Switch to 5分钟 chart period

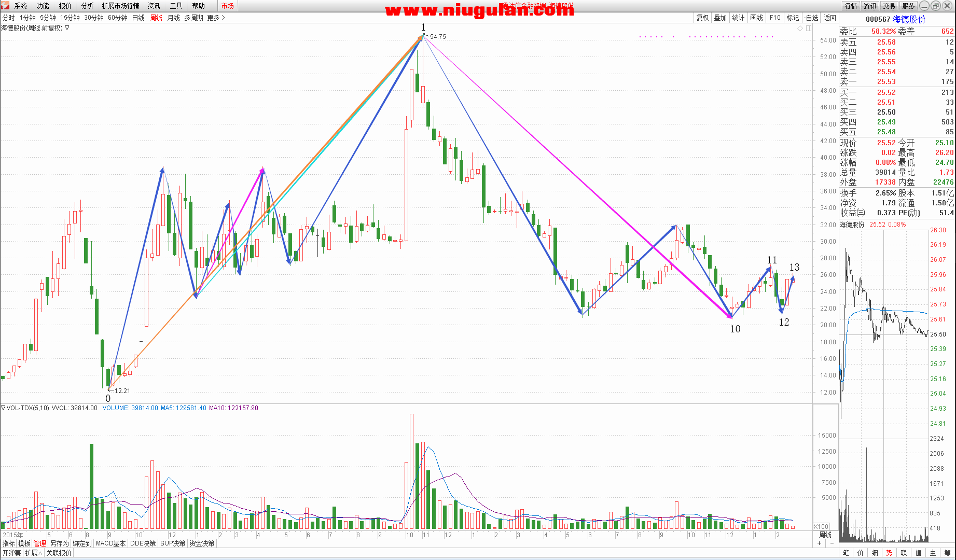click(48, 18)
